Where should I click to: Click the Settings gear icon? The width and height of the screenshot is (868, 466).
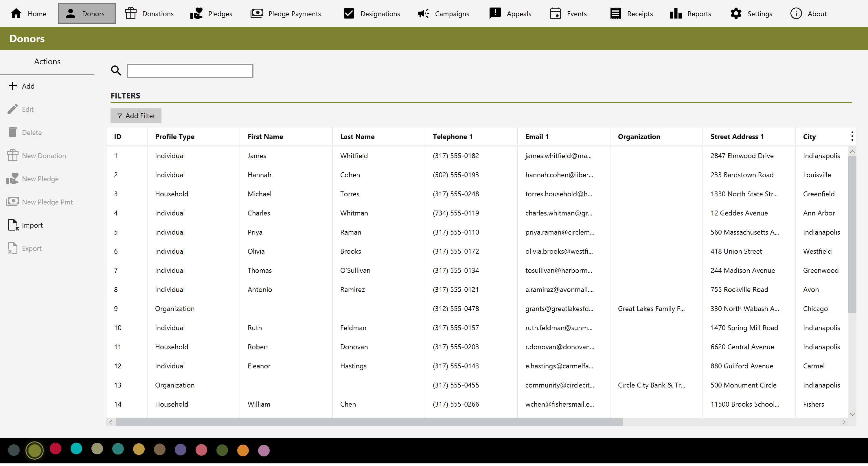click(x=736, y=14)
